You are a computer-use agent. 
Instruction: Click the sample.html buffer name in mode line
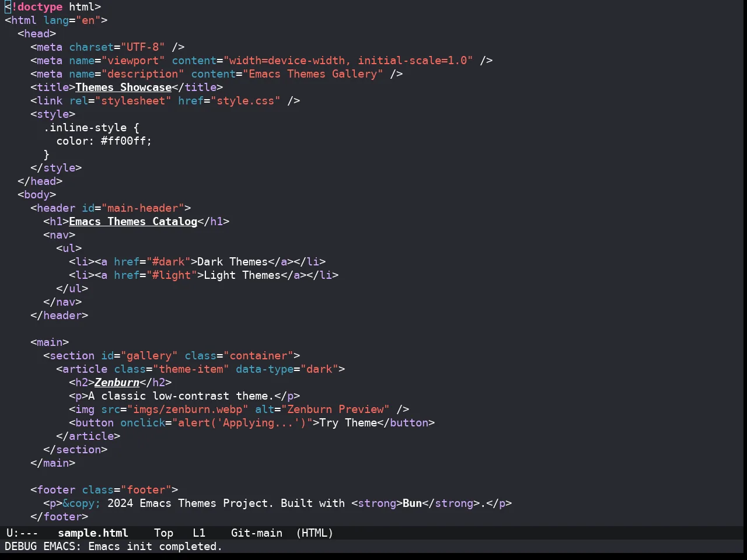coord(93,533)
